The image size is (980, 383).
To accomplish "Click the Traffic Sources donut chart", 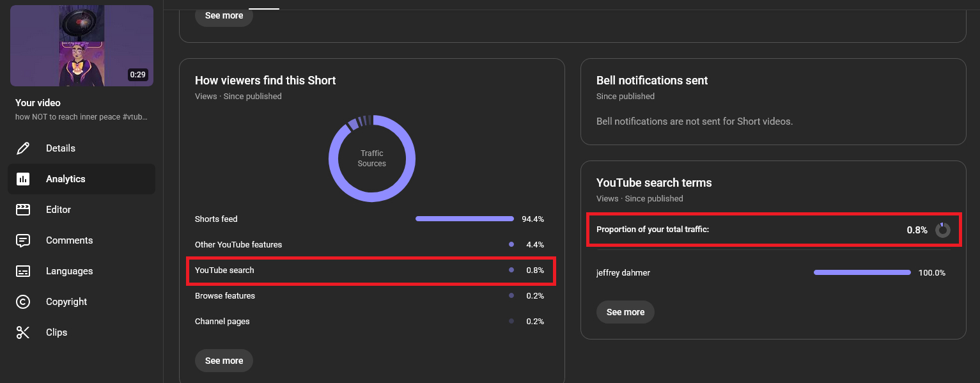I will (x=371, y=159).
